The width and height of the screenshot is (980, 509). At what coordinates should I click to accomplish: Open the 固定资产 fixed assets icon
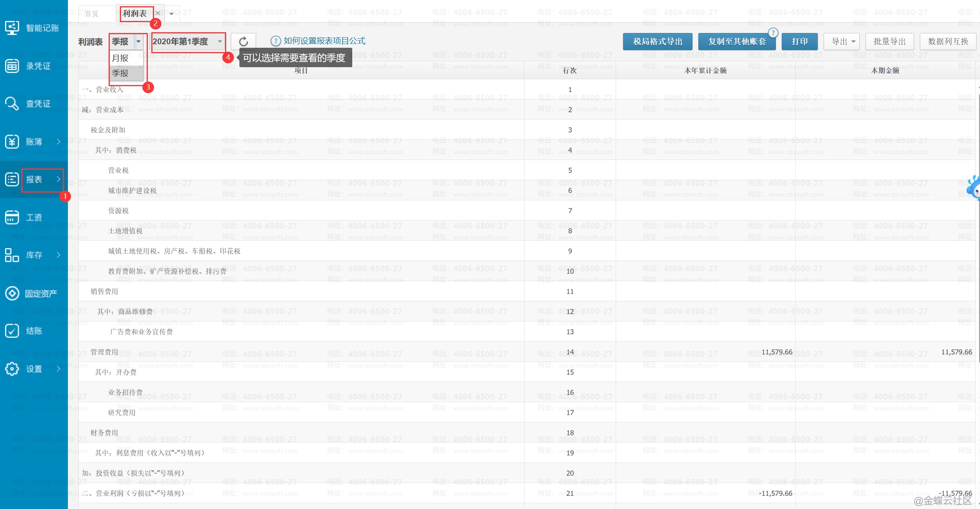12,293
